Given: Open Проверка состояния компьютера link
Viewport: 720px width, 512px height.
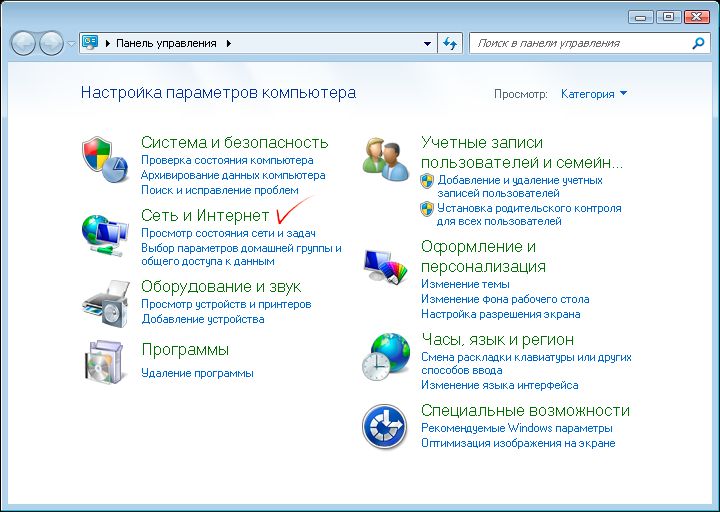Looking at the screenshot, I should coord(227,160).
